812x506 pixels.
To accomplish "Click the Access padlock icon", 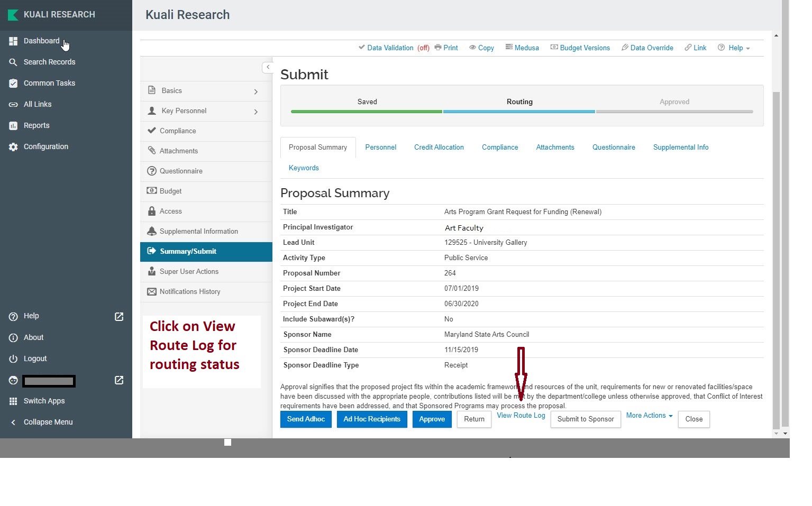I will tap(152, 211).
